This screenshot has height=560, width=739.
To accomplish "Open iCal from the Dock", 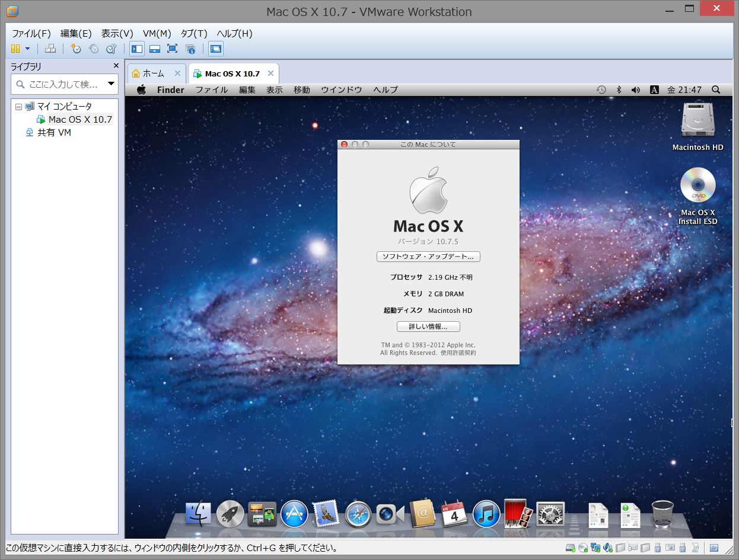I will pyautogui.click(x=454, y=514).
